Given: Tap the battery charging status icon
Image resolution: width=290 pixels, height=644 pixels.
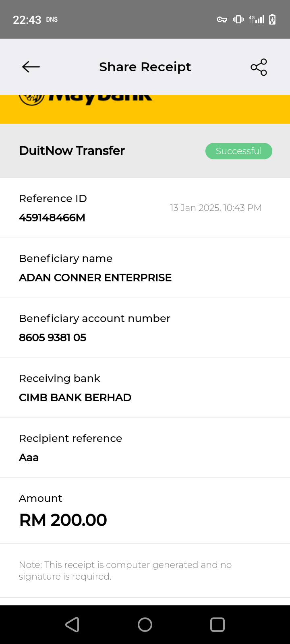Looking at the screenshot, I should tap(272, 19).
